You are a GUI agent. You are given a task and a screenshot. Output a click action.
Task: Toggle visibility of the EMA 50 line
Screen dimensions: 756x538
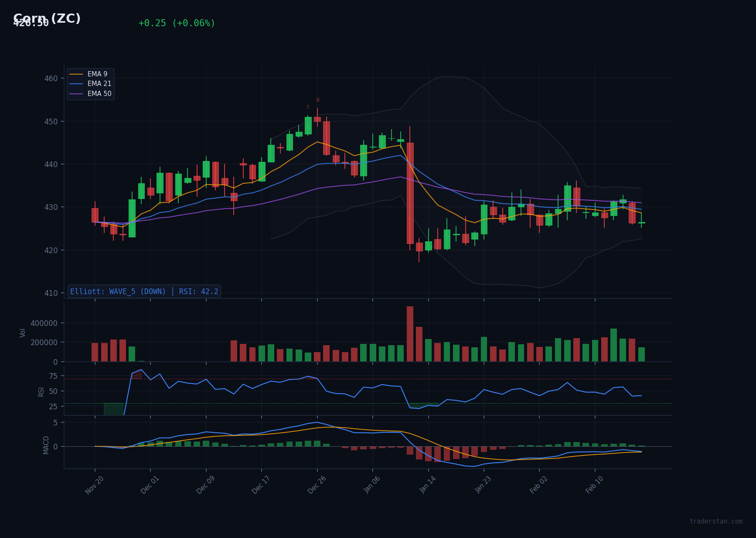click(x=99, y=94)
